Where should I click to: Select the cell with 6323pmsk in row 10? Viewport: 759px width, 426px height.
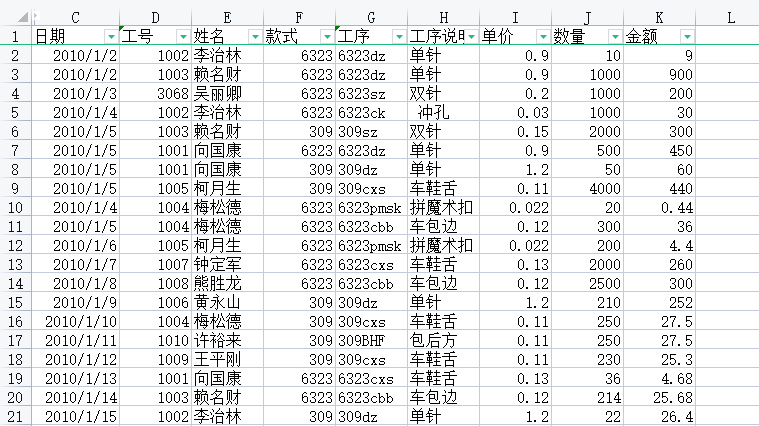369,207
